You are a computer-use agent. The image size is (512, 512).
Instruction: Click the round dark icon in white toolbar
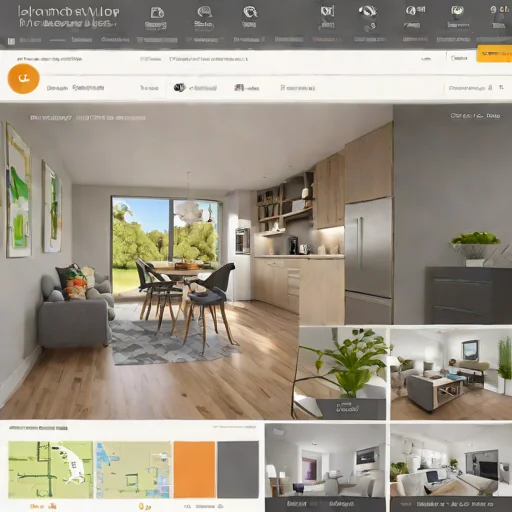[x=179, y=88]
